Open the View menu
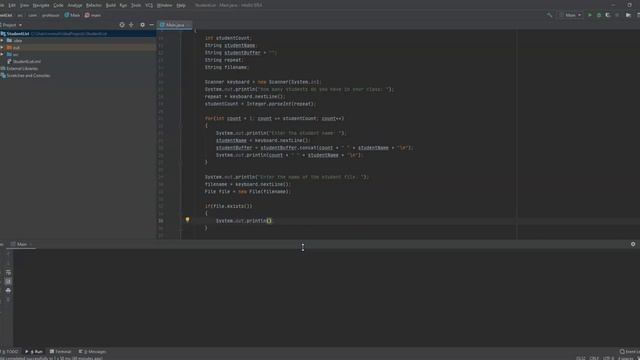 [24, 5]
